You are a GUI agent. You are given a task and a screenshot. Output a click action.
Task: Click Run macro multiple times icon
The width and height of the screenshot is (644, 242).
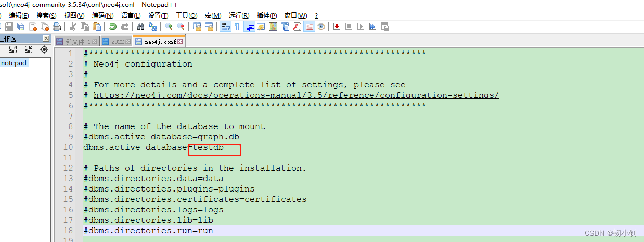tap(373, 26)
